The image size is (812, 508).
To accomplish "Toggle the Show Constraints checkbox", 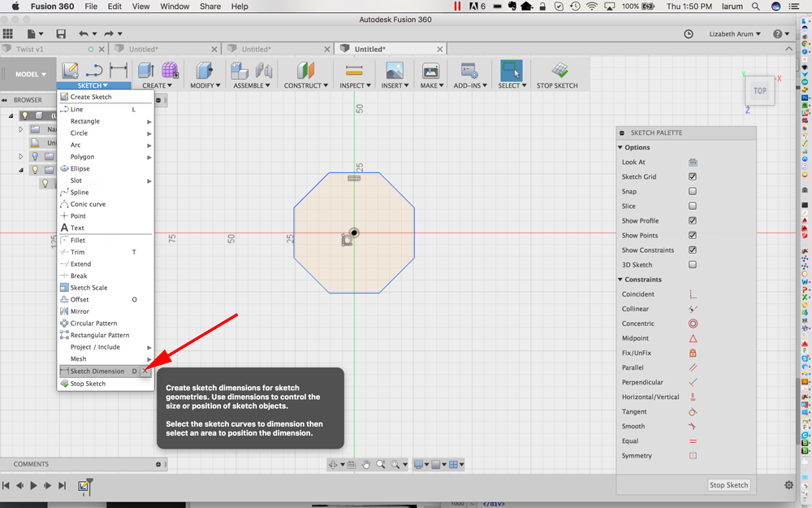I will point(693,250).
